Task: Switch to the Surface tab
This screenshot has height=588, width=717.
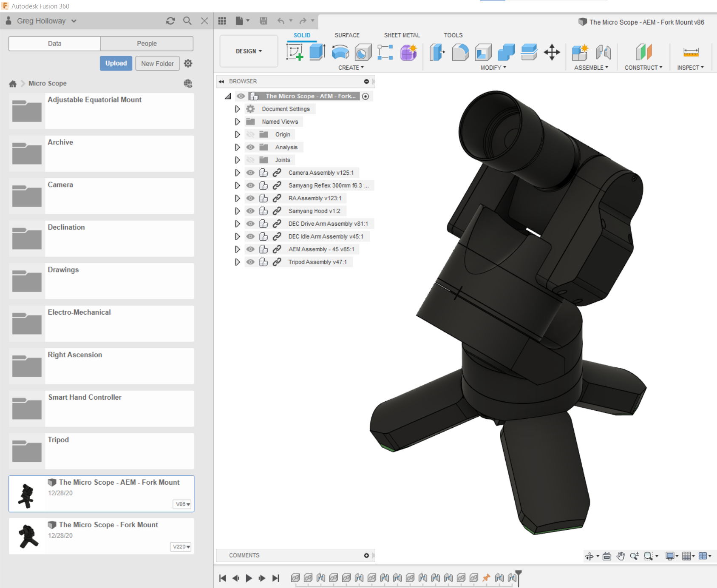Action: click(346, 35)
